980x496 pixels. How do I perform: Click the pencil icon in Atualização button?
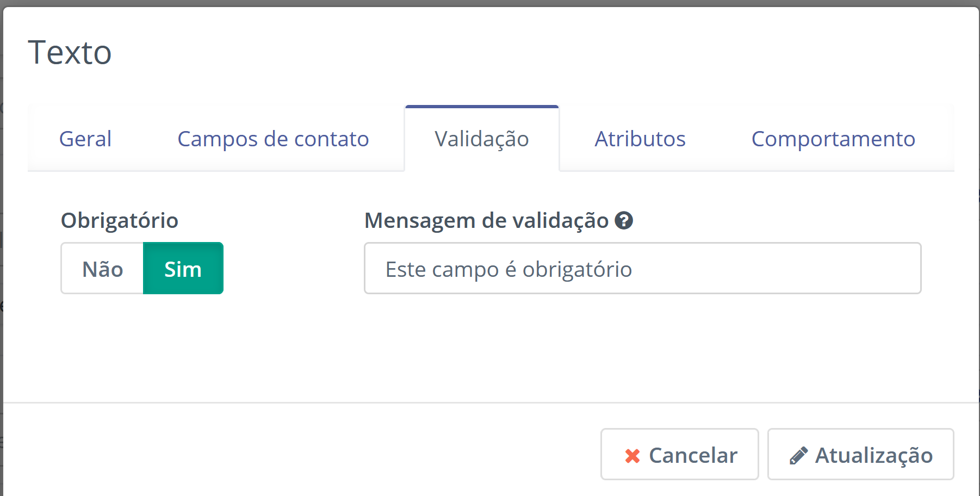pos(798,456)
